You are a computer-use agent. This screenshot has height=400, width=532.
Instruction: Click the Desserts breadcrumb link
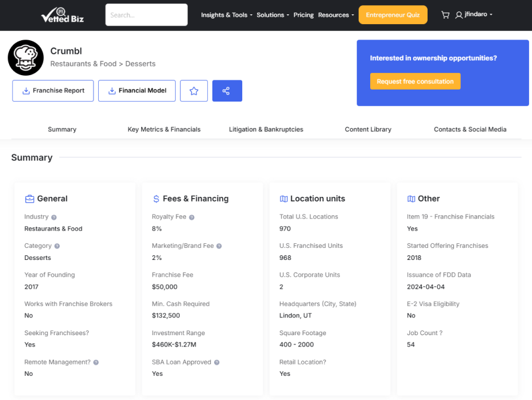tap(141, 64)
